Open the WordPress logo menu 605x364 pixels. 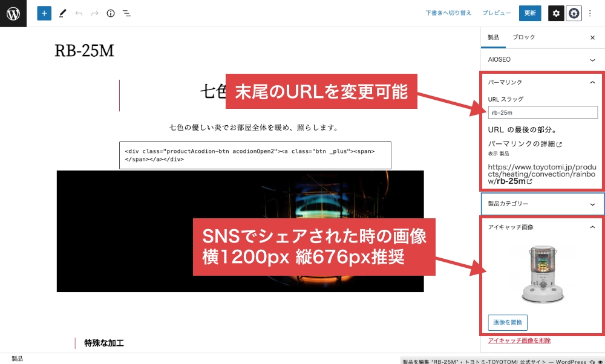coord(13,13)
